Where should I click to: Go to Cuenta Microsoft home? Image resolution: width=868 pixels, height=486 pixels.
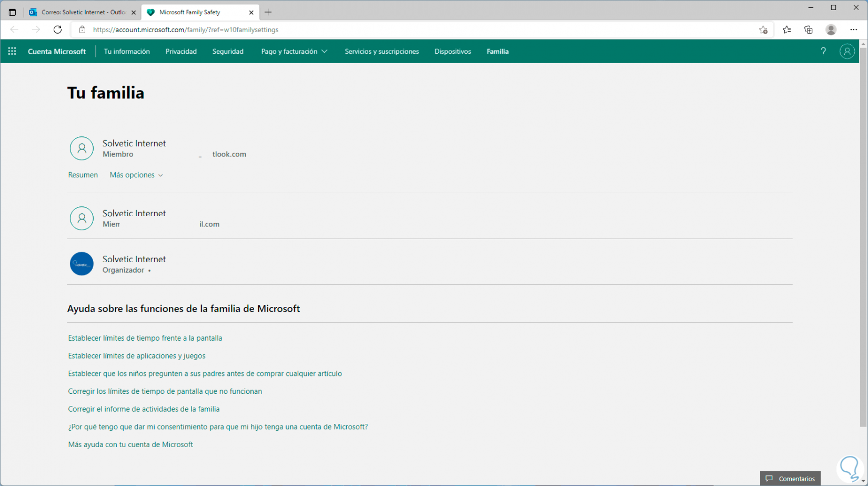pyautogui.click(x=57, y=51)
